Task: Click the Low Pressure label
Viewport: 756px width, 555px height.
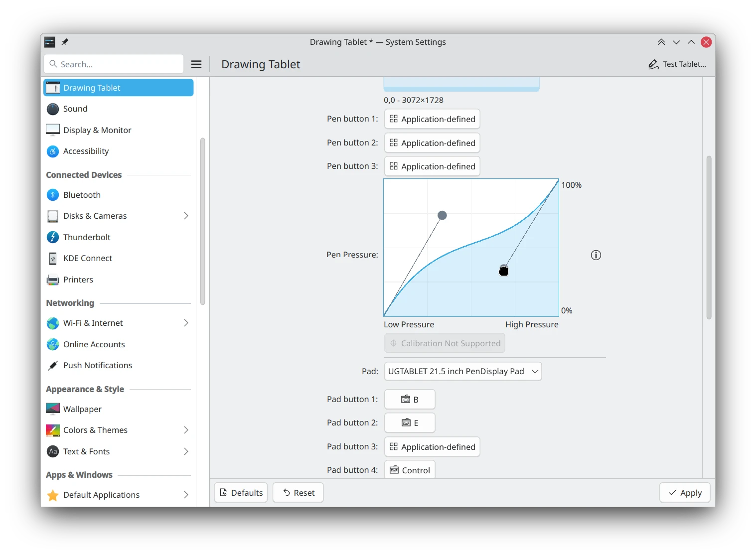Action: (409, 324)
